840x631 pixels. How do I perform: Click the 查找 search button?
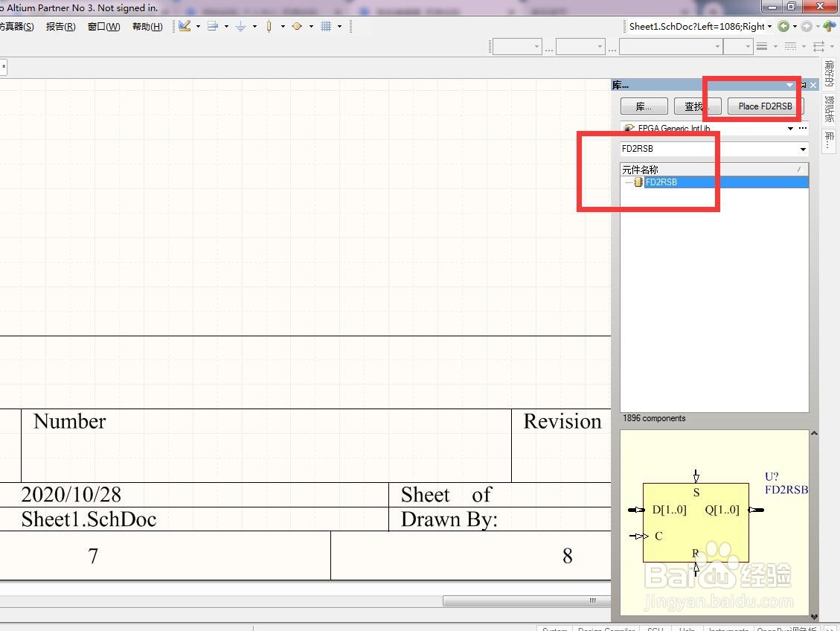(x=697, y=106)
